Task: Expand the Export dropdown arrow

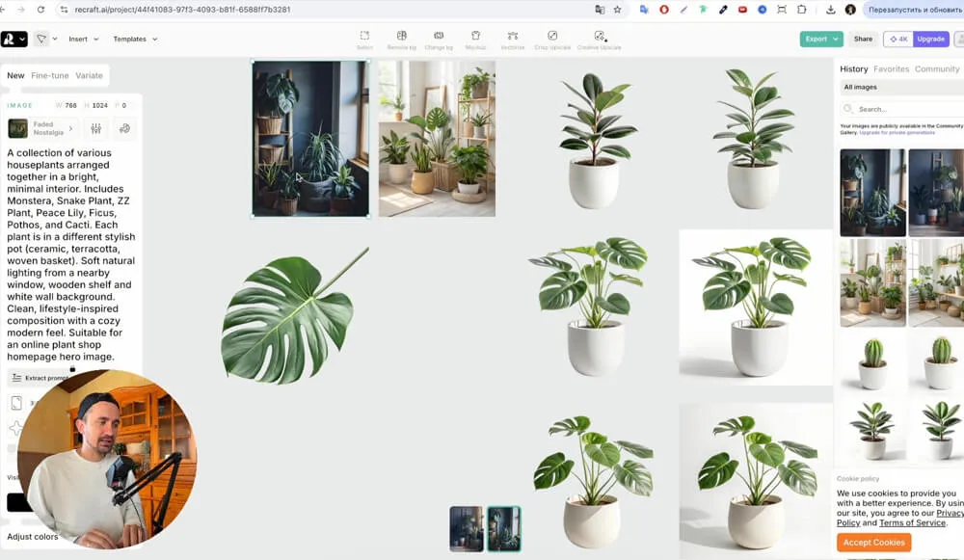Action: (x=836, y=39)
